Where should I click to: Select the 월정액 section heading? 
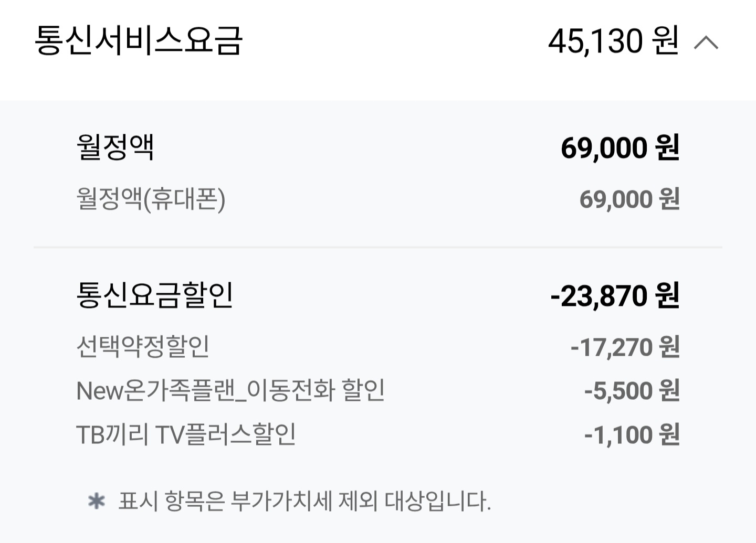pyautogui.click(x=115, y=147)
